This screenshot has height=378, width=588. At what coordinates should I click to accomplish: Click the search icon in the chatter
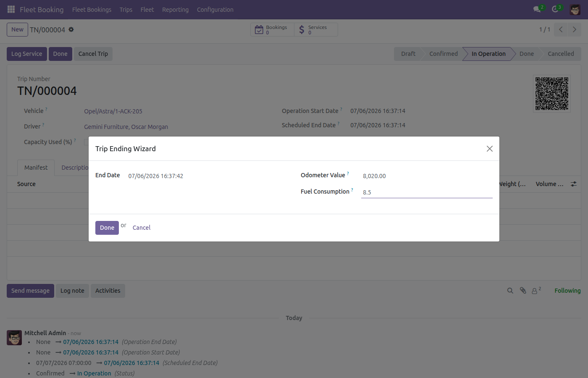point(510,291)
